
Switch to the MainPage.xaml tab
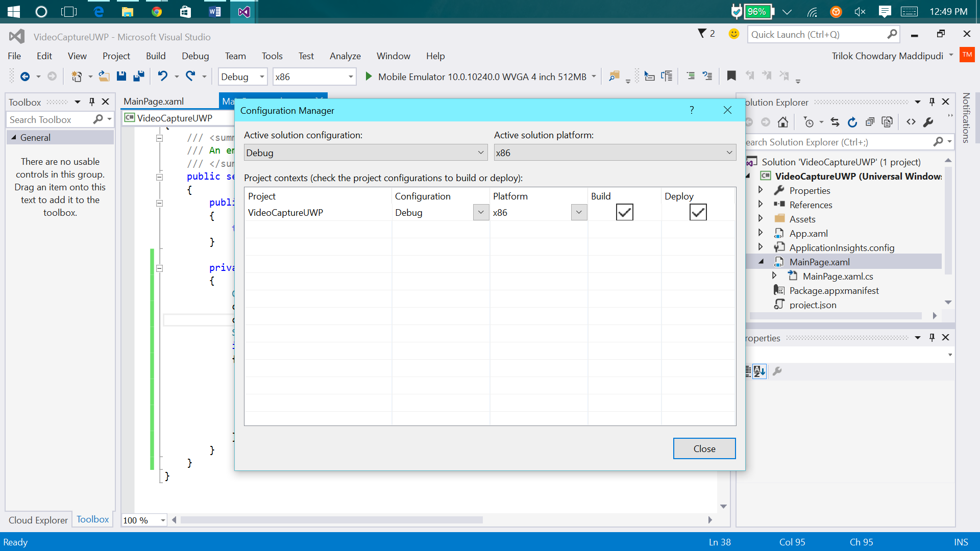pos(154,101)
